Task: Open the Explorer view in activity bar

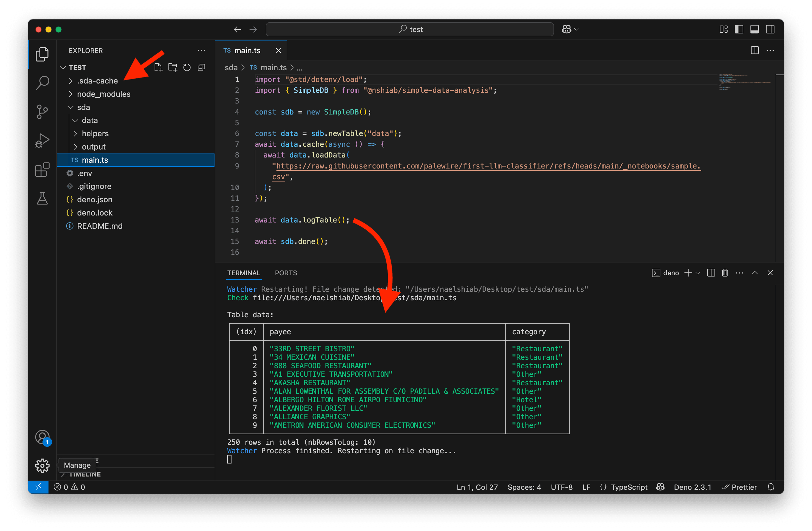Action: (42, 54)
